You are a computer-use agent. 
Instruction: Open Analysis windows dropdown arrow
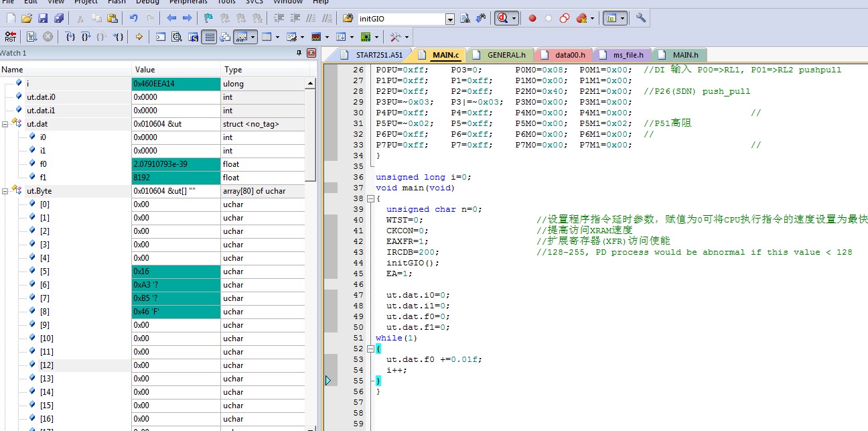click(327, 37)
